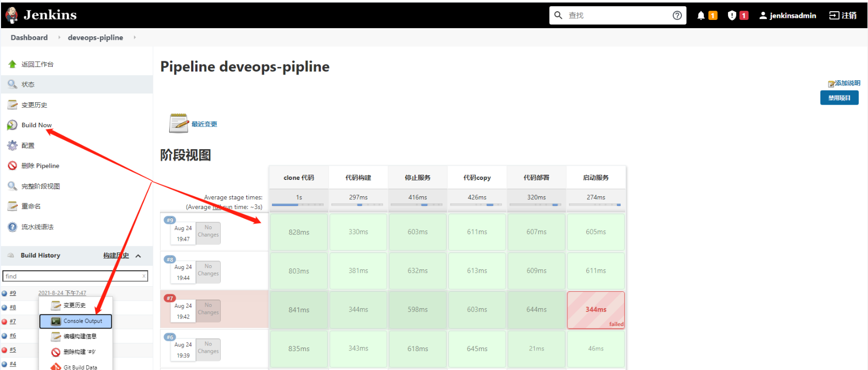Click the 重命名 notepad icon

pos(12,206)
